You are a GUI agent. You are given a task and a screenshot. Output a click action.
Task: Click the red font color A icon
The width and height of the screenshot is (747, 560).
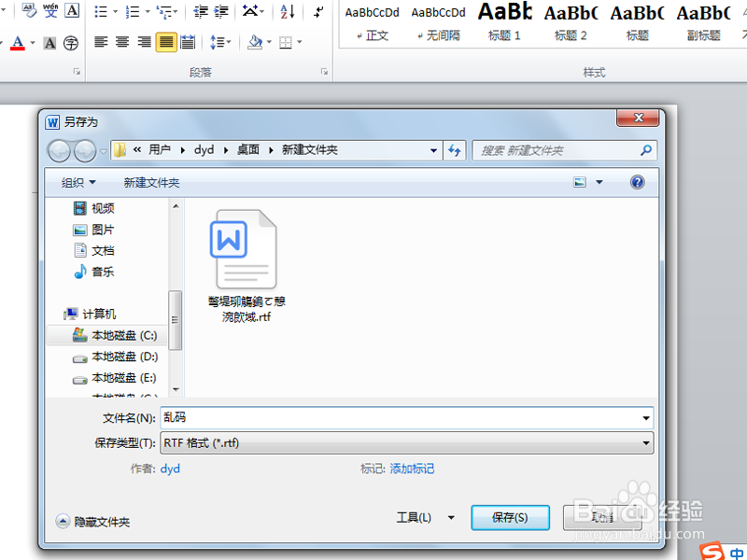18,43
